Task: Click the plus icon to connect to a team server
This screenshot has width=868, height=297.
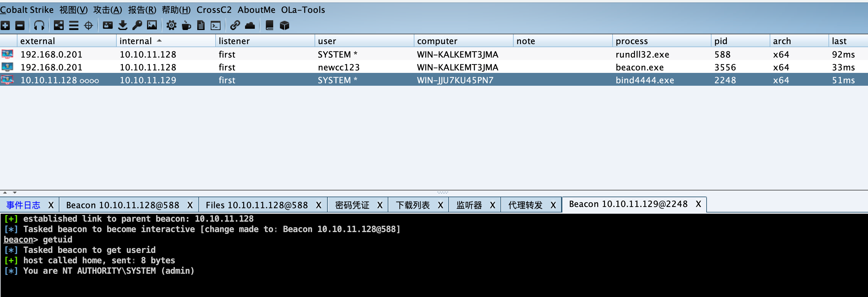Action: tap(6, 25)
